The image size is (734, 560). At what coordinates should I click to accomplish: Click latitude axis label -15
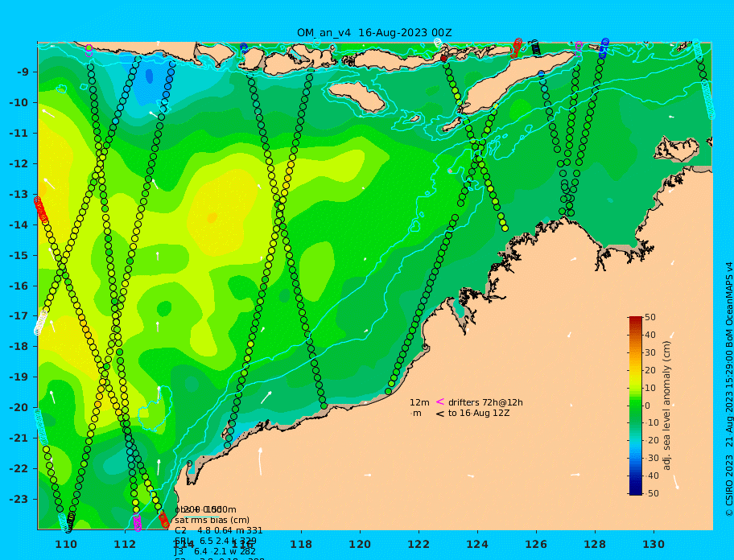click(x=19, y=255)
